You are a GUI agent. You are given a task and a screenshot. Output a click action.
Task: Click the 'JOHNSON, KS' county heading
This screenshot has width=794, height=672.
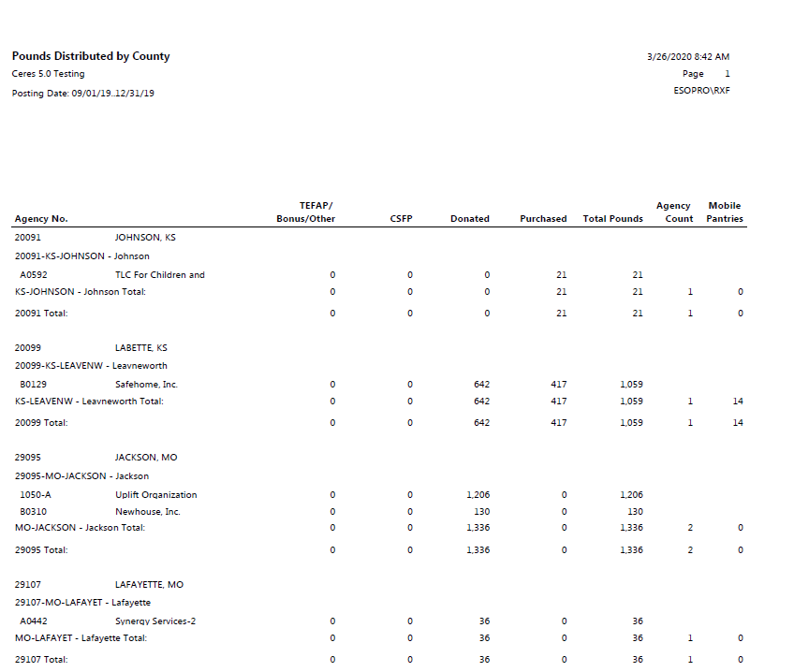pos(145,238)
